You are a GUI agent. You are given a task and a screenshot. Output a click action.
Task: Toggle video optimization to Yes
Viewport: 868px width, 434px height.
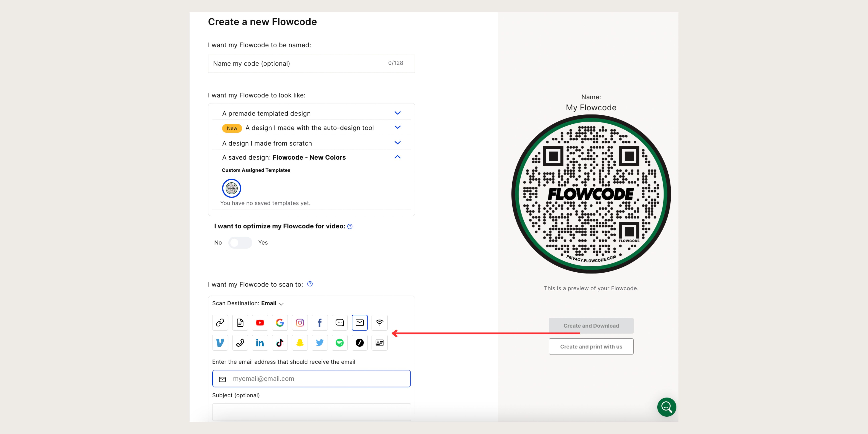pos(240,242)
